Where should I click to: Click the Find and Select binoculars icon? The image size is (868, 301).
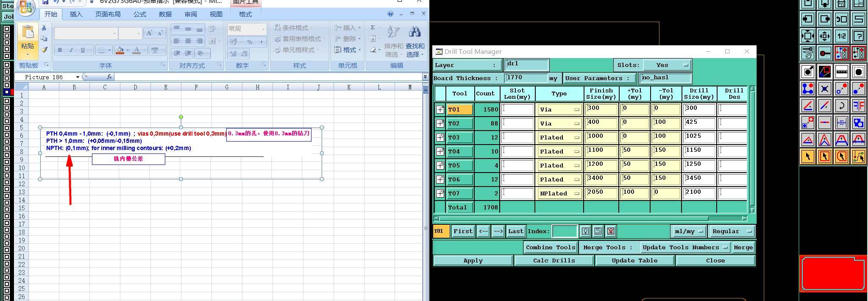(x=415, y=32)
